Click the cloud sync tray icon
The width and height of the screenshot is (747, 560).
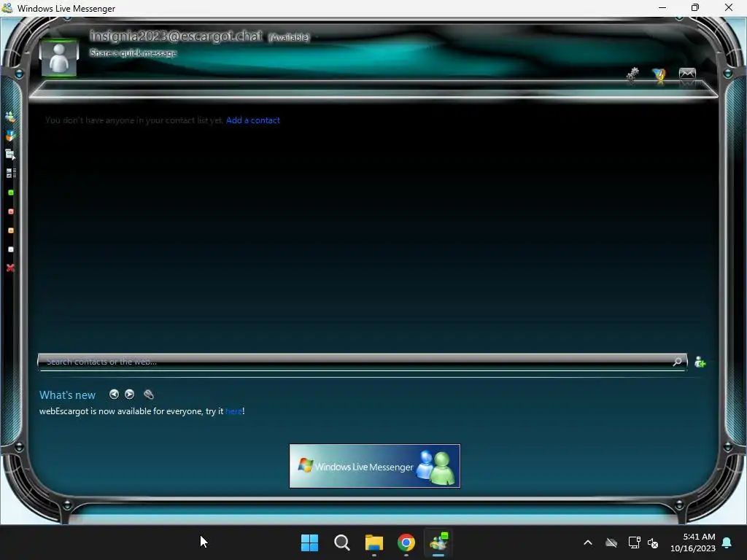coord(611,542)
